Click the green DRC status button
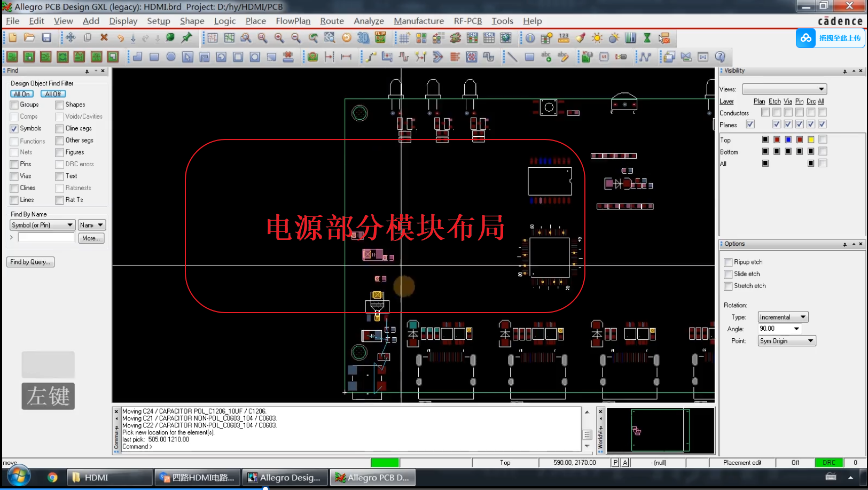 [x=828, y=463]
